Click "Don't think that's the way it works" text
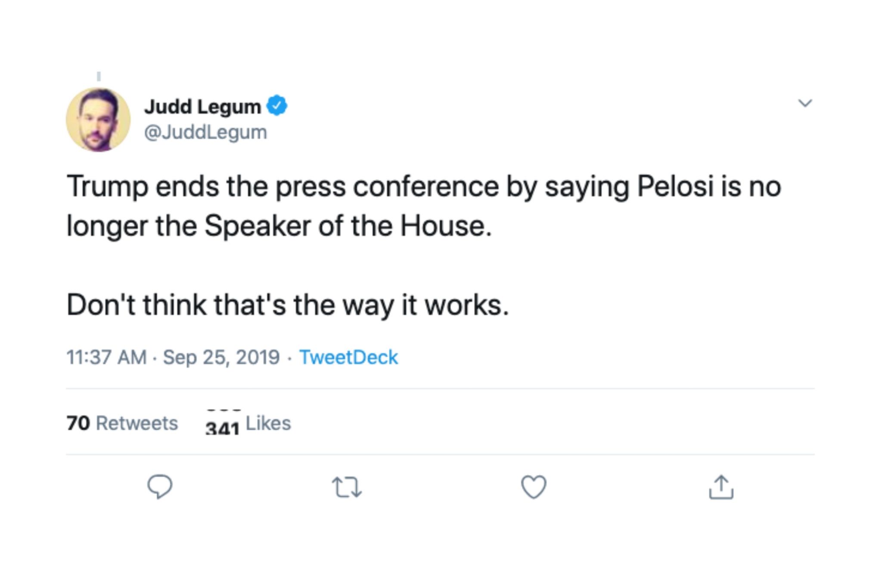882x588 pixels. click(x=288, y=305)
